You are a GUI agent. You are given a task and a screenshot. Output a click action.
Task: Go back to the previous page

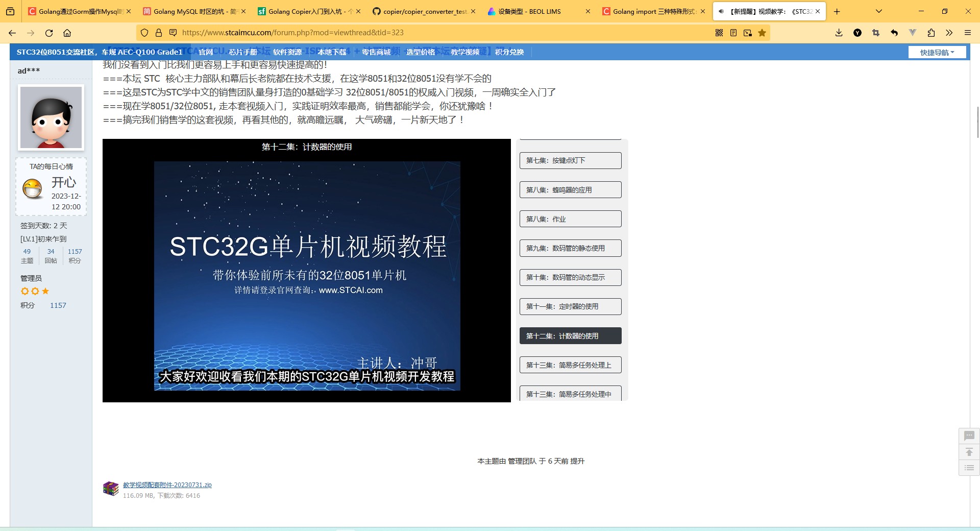[12, 33]
